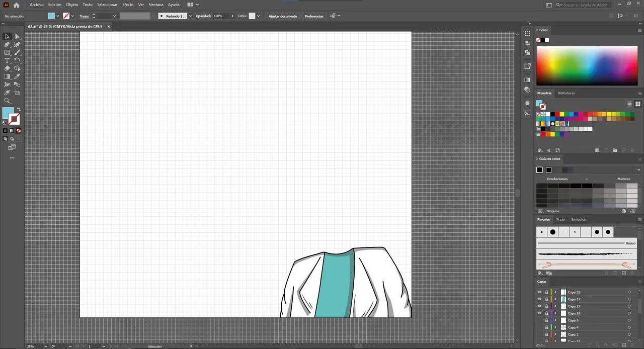This screenshot has height=349, width=644.
Task: Open the Objeto menu
Action: tap(72, 5)
